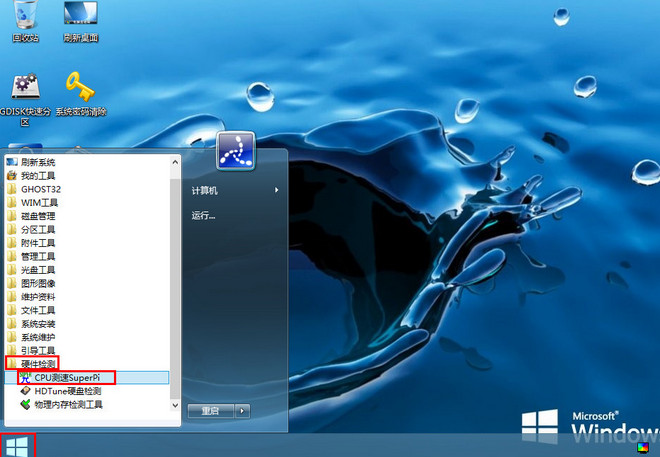The height and width of the screenshot is (457, 660).
Task: Open the 系统密码清除 key icon
Action: pos(80,90)
